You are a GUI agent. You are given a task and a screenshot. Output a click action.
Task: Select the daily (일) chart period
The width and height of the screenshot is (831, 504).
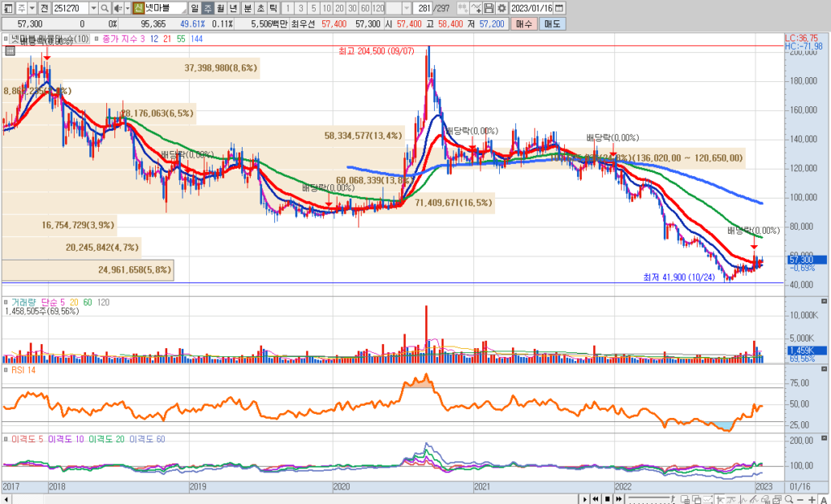click(x=195, y=8)
